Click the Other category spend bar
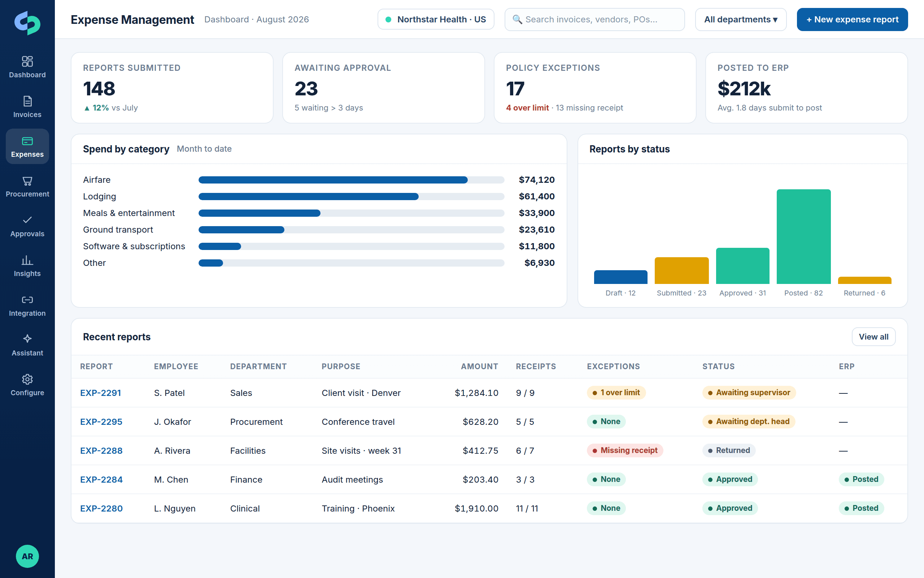924x578 pixels. point(351,263)
